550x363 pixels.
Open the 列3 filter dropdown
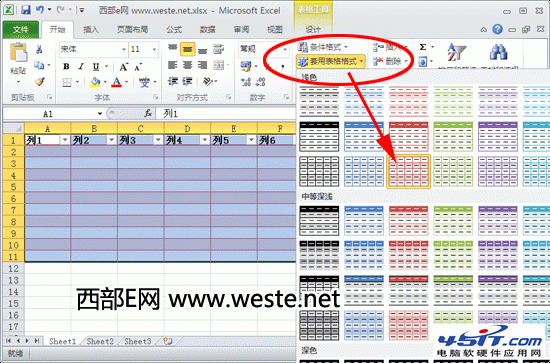pos(158,140)
